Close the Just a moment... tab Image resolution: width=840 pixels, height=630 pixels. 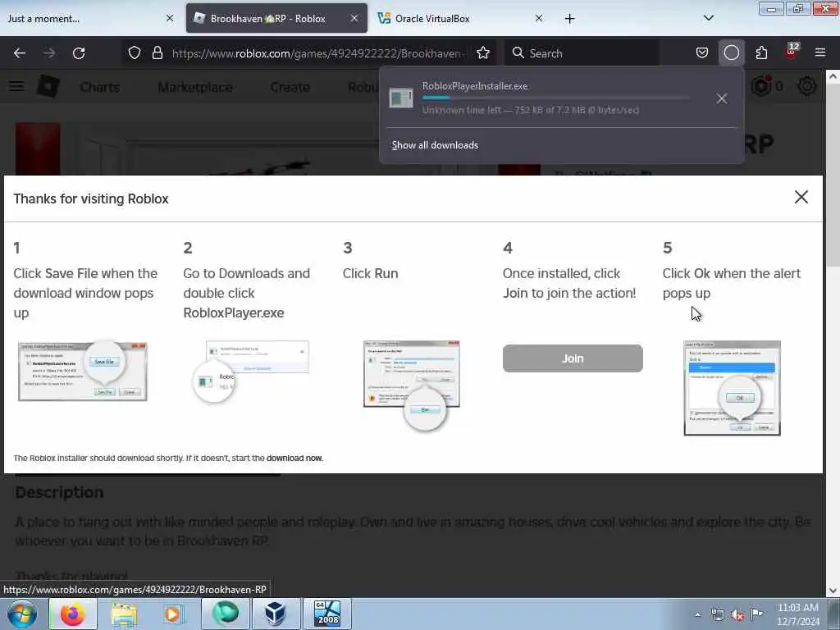point(169,18)
